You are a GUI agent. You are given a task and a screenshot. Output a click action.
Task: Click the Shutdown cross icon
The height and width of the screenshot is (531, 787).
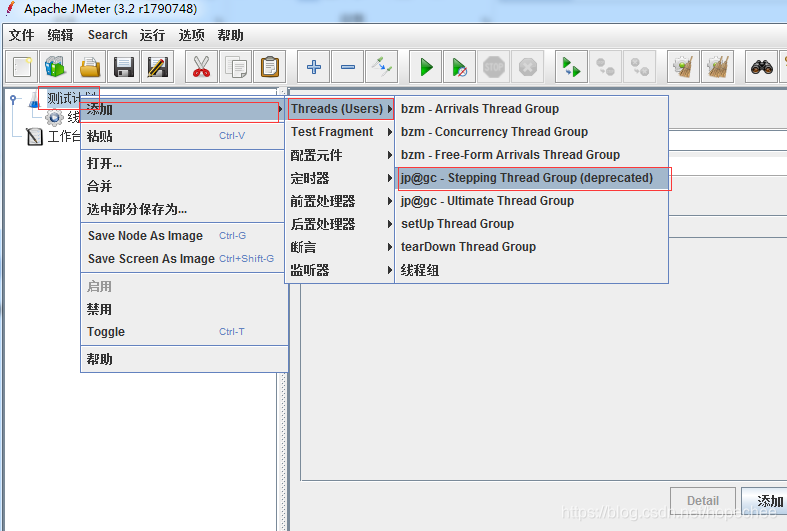pos(528,67)
